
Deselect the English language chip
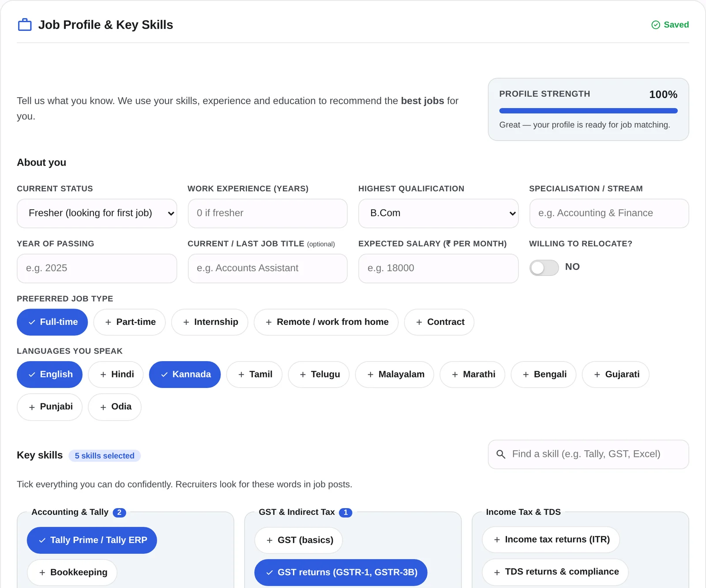49,374
